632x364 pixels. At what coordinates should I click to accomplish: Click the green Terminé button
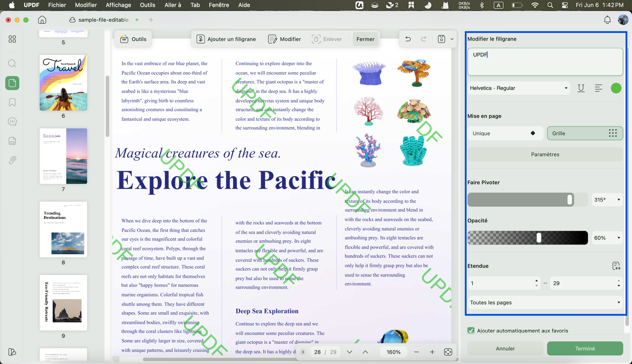pyautogui.click(x=585, y=348)
